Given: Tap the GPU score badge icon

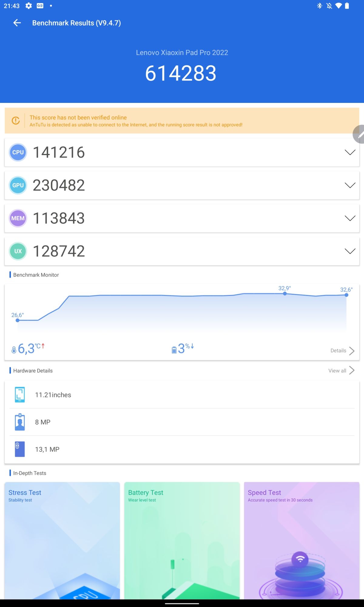Looking at the screenshot, I should pyautogui.click(x=18, y=185).
